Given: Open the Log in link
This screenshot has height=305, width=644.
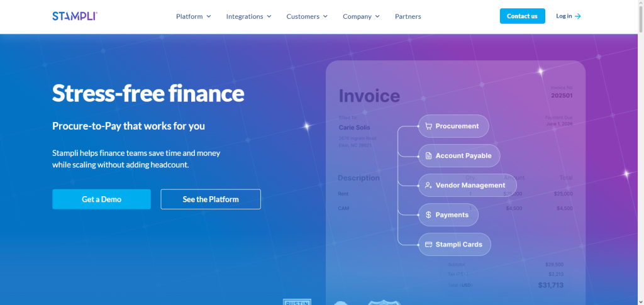Looking at the screenshot, I should [564, 16].
